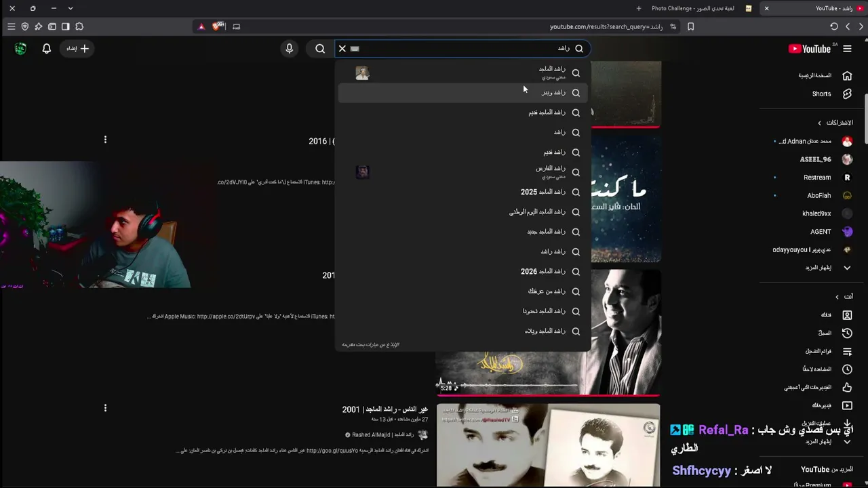This screenshot has width=868, height=488.
Task: Open the on-screen keyboard in the search box
Action: 355,49
